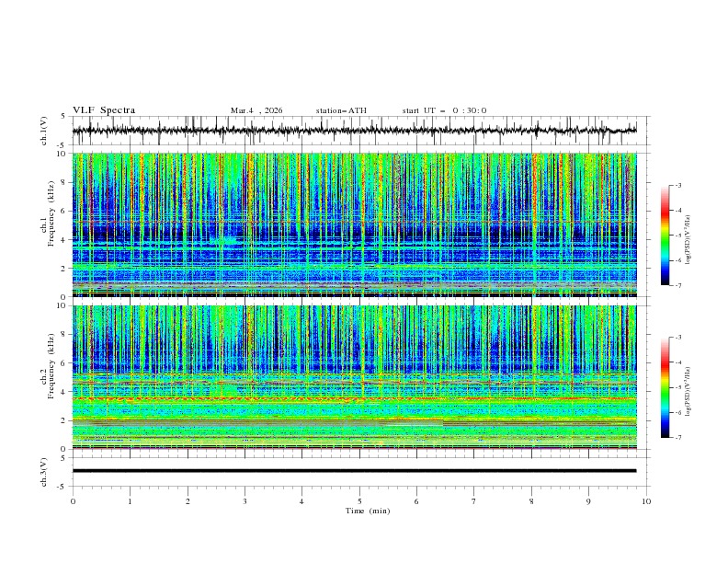The image size is (728, 563).
Task: Click time axis tick label "1"
Action: pos(130,501)
